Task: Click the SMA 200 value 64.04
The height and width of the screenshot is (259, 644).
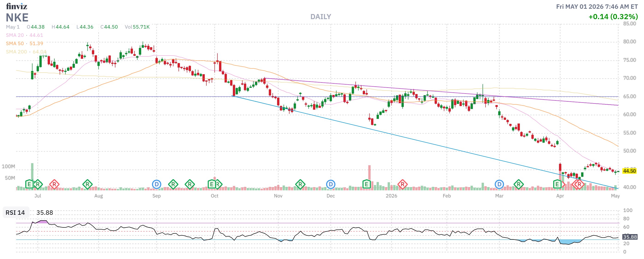Action: (40, 52)
